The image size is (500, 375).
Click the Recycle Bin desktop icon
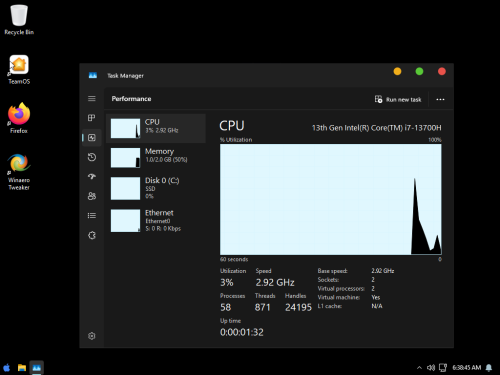[19, 20]
